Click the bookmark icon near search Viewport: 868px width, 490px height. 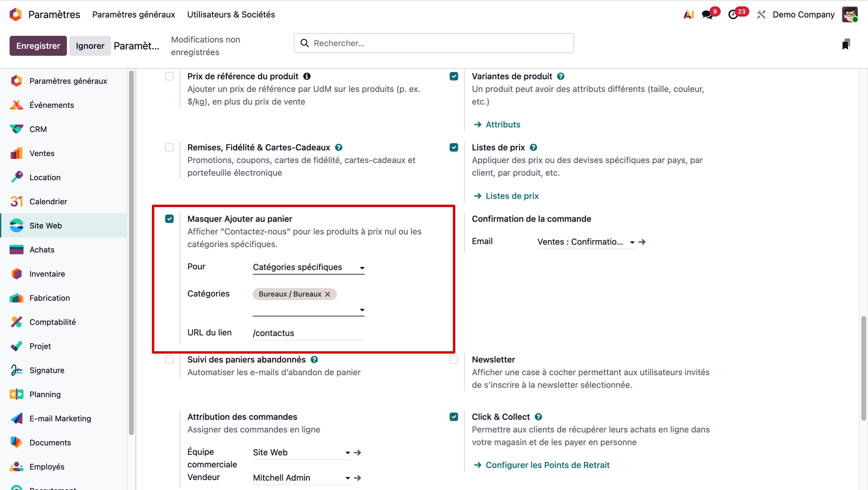pos(846,44)
